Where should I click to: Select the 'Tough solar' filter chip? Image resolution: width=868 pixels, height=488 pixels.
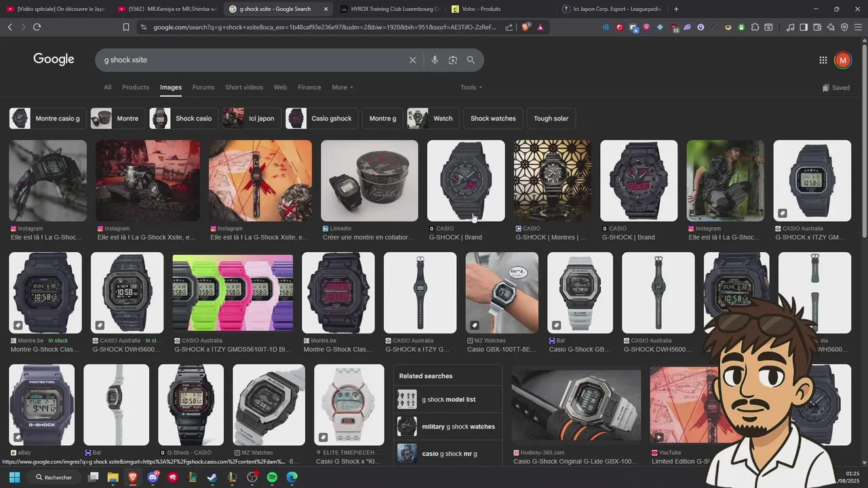pyautogui.click(x=551, y=119)
